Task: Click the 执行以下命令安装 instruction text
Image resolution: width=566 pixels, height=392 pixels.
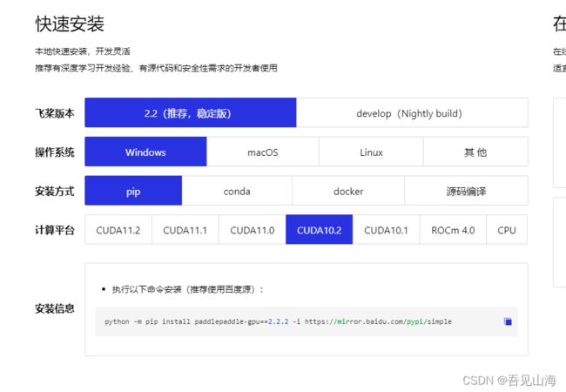Action: point(188,289)
